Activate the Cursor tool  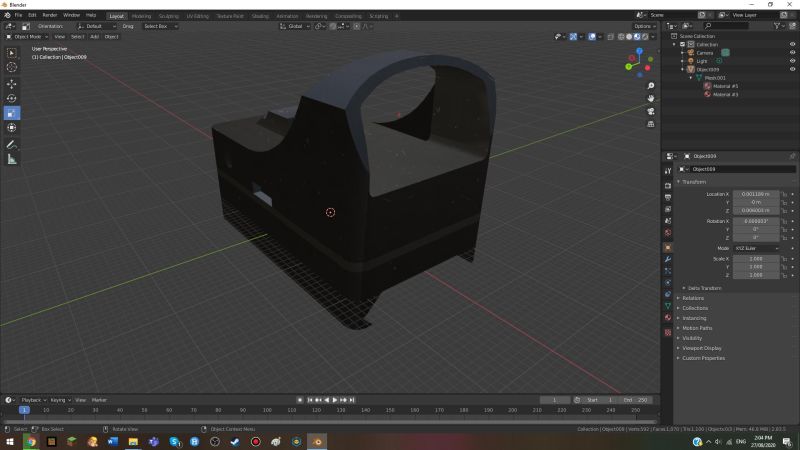point(11,67)
